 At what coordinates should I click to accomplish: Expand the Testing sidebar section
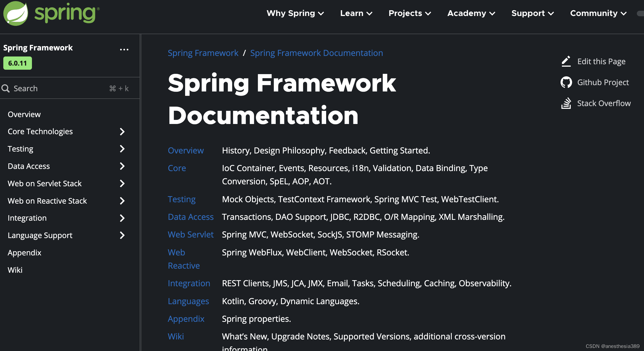pyautogui.click(x=122, y=149)
